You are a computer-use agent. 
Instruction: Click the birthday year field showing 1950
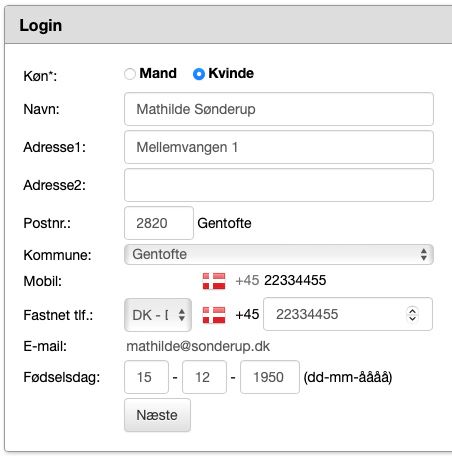point(270,377)
